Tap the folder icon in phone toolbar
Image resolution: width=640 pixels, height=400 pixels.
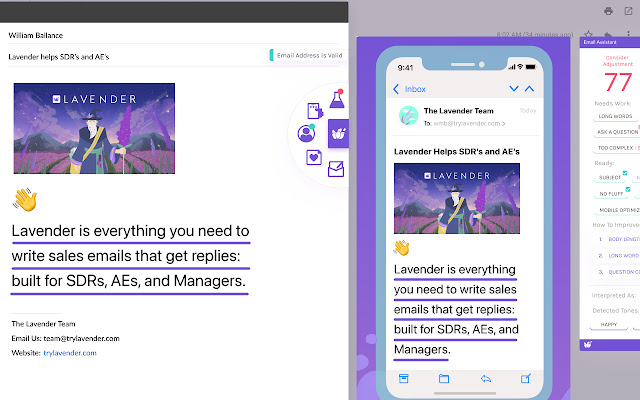click(x=444, y=379)
